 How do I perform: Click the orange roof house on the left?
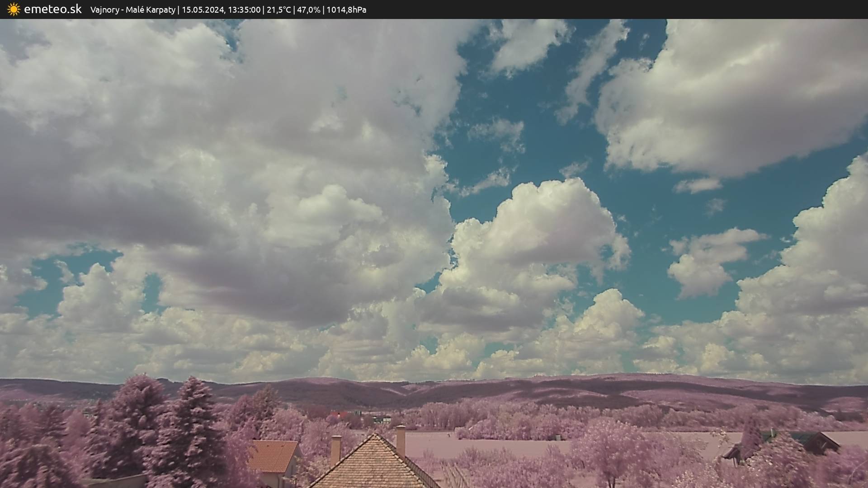[273, 455]
